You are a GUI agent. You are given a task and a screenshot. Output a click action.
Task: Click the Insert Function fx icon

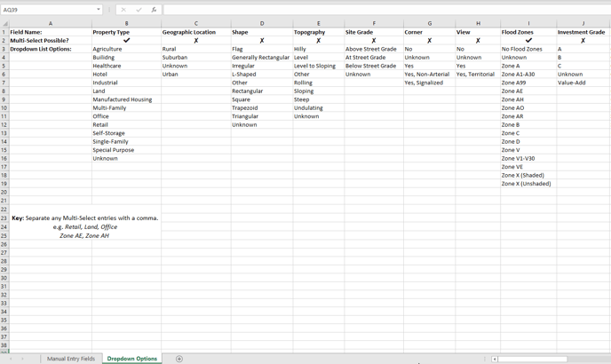coord(154,10)
